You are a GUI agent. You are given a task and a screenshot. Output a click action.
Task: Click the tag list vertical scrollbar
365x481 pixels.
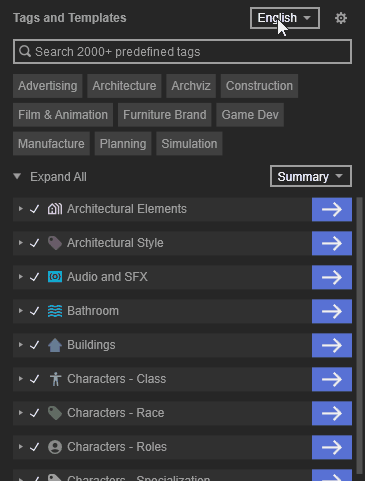359,335
